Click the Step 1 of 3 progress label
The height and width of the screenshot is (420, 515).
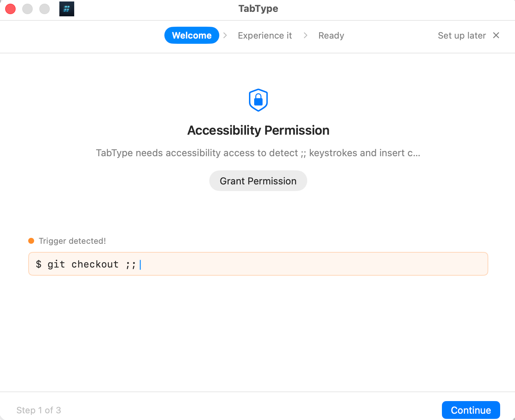pos(39,410)
